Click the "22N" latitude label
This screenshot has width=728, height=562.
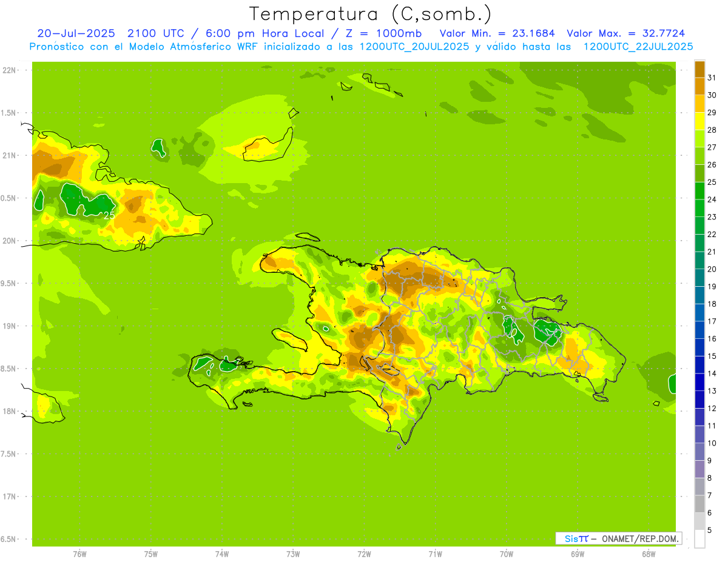tap(8, 70)
